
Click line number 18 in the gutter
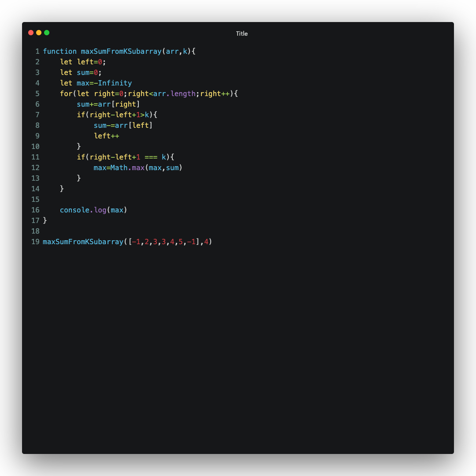36,231
